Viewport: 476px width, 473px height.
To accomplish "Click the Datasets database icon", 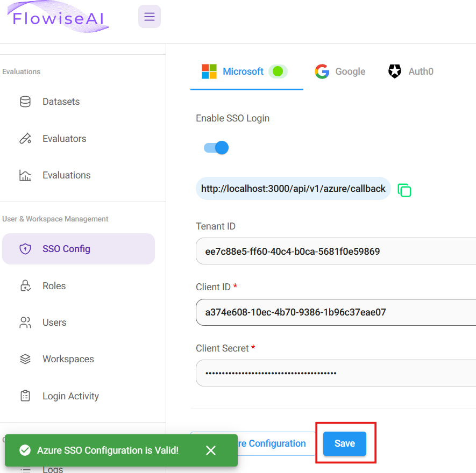I will pos(25,102).
